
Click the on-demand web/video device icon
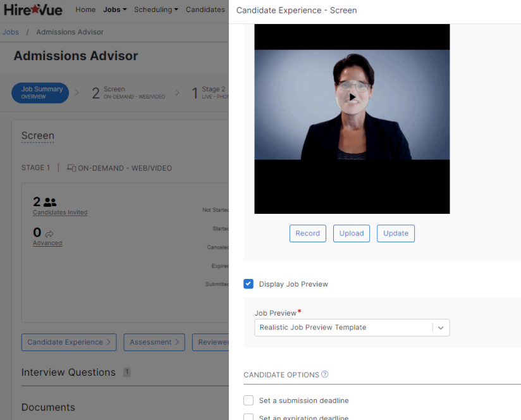click(x=71, y=168)
